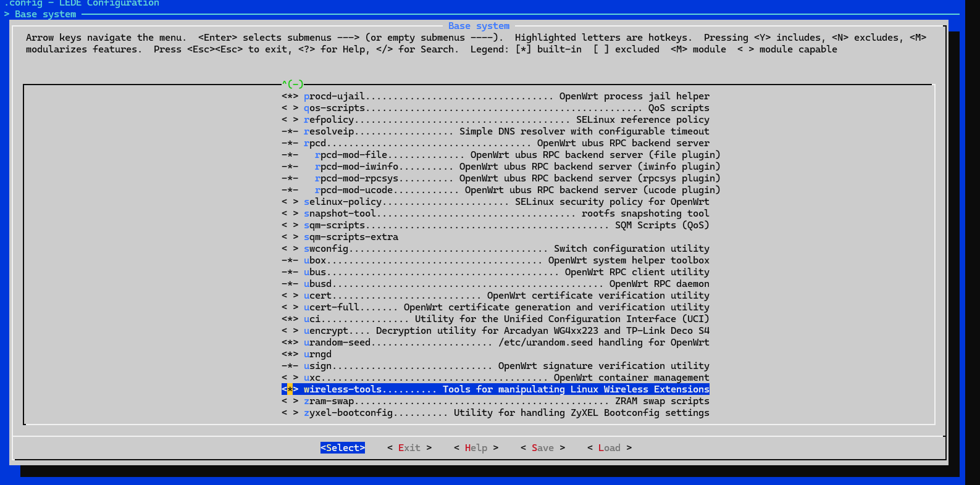
Task: Toggle the swconfig selection marker
Action: tap(290, 249)
